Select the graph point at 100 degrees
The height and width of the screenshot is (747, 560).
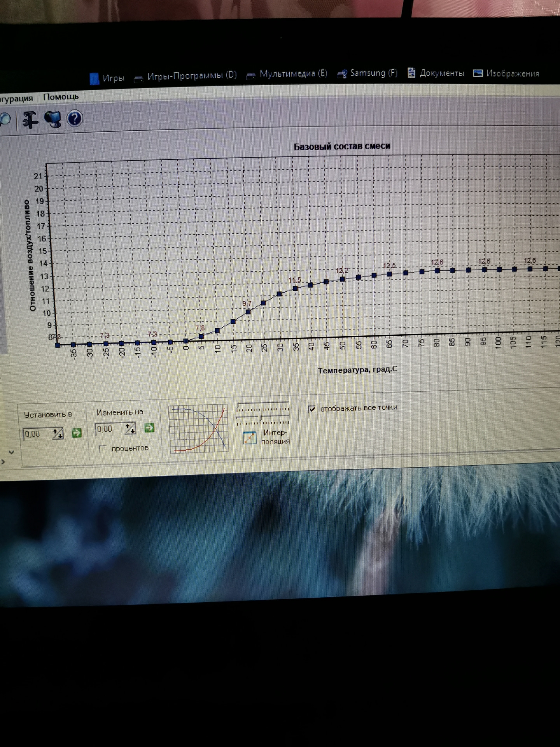(499, 269)
